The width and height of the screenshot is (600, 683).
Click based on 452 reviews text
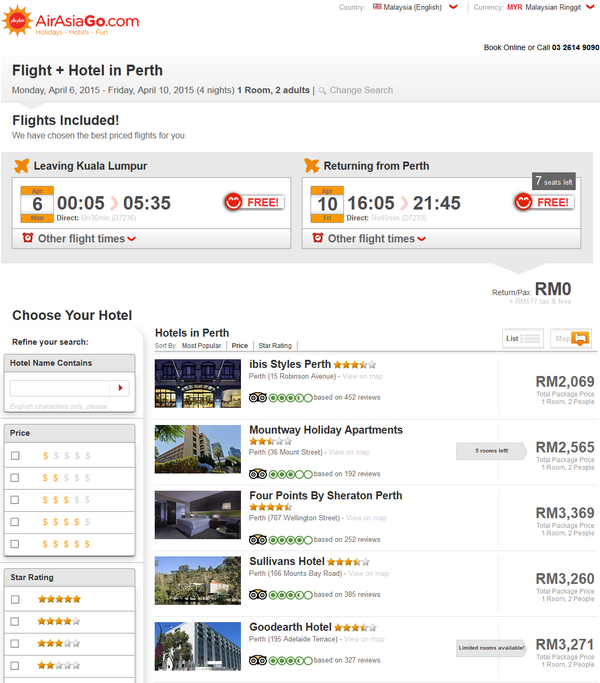pos(347,398)
